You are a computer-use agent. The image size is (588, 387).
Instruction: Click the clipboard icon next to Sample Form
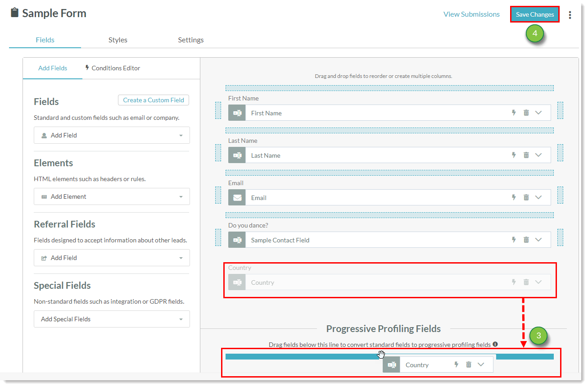[13, 13]
